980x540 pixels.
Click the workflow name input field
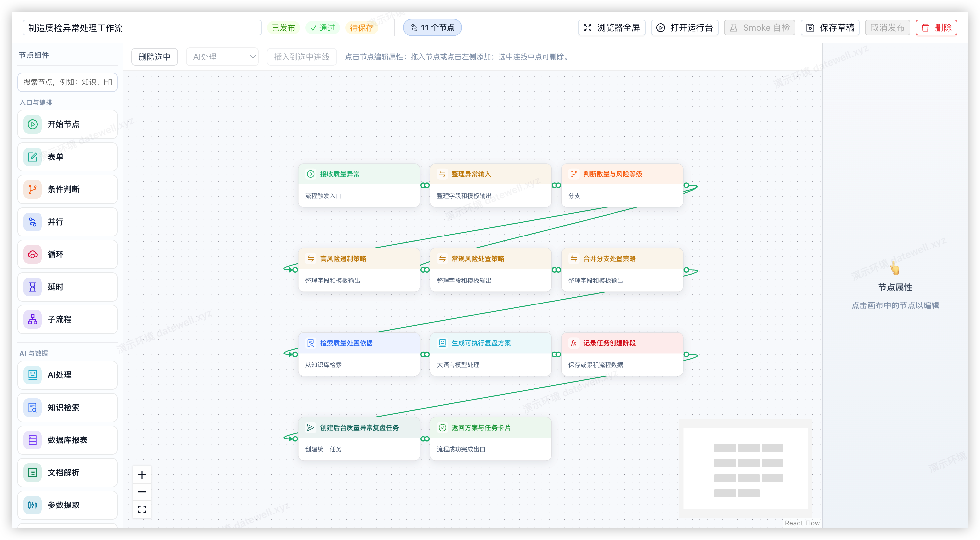coord(142,28)
